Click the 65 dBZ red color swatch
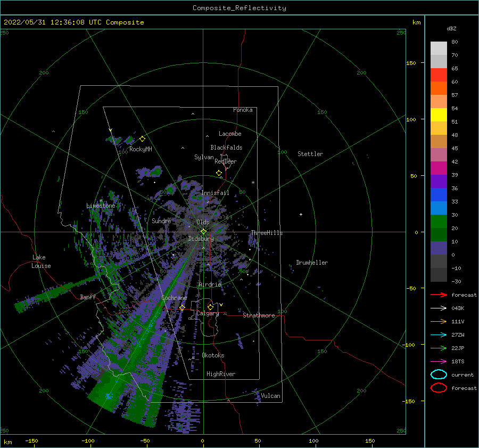The height and width of the screenshot is (448, 479). pos(439,75)
